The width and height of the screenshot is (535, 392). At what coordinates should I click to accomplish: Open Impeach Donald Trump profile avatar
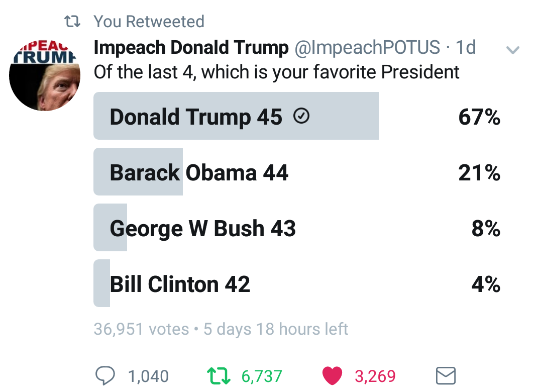pos(45,75)
